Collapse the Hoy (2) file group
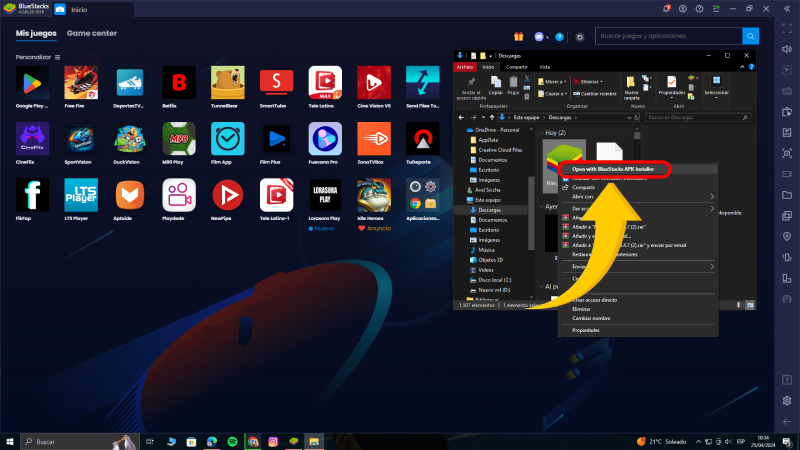800x450 pixels. tap(541, 133)
